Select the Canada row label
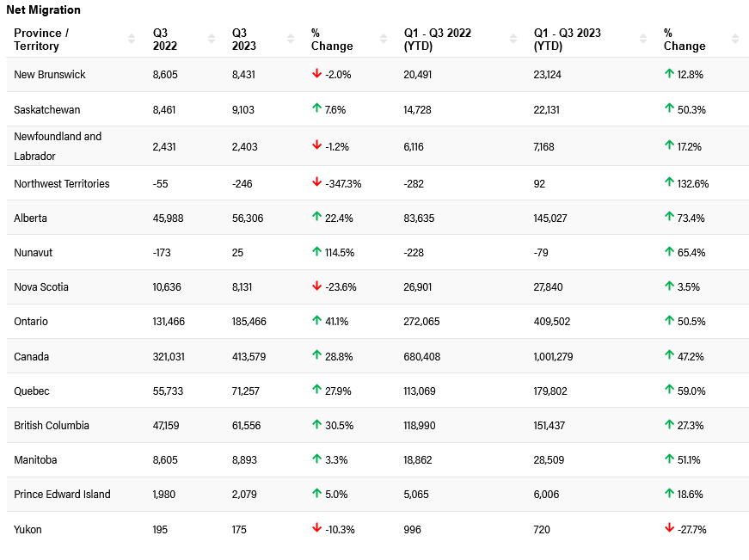Image resolution: width=749 pixels, height=560 pixels. point(31,356)
